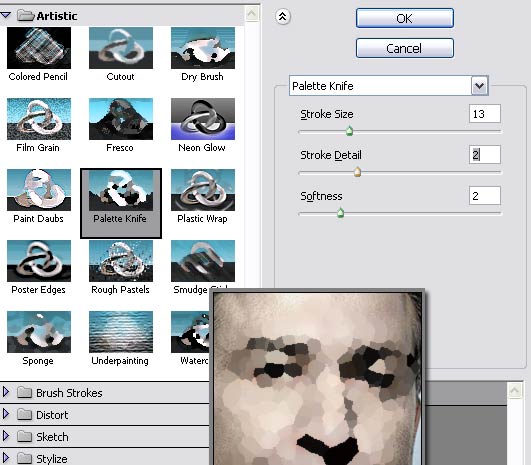This screenshot has height=465, width=531.
Task: Click the Artistic folder icon
Action: tap(26, 15)
